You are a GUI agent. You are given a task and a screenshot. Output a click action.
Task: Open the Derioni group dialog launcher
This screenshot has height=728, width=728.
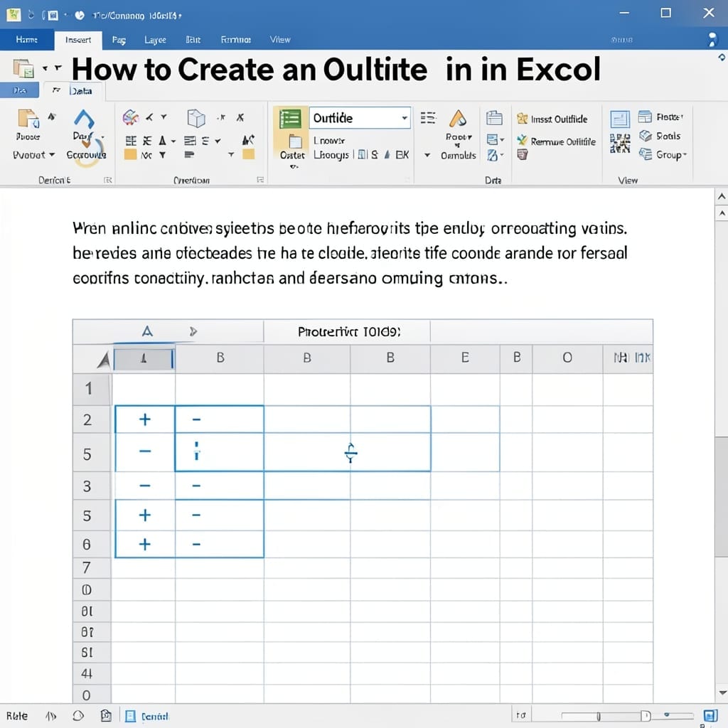(108, 180)
